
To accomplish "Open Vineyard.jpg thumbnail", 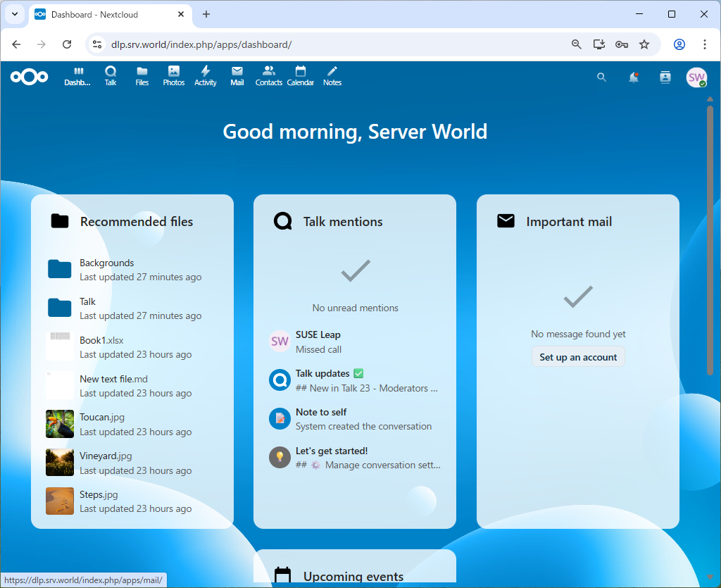I will coord(60,463).
